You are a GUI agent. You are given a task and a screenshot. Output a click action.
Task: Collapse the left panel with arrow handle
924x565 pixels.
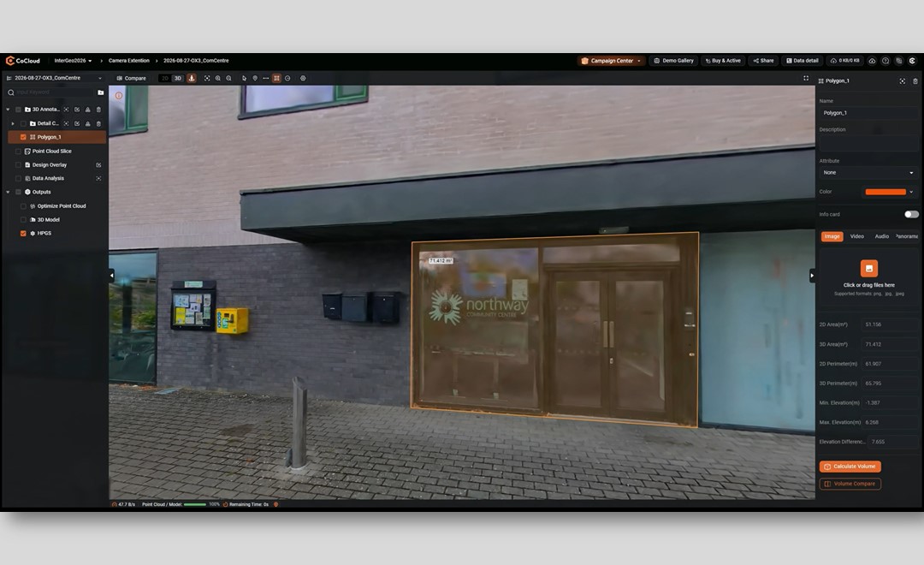111,275
